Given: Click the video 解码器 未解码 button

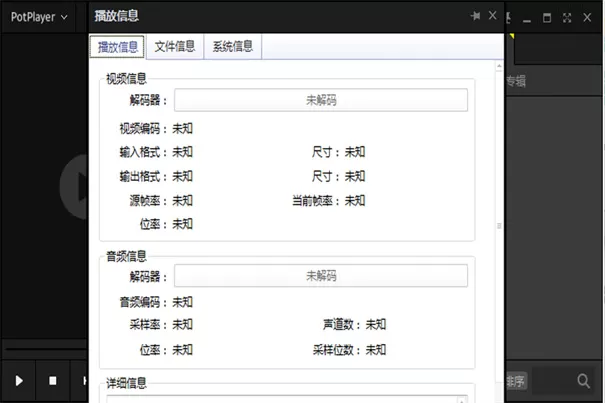Looking at the screenshot, I should pos(321,100).
